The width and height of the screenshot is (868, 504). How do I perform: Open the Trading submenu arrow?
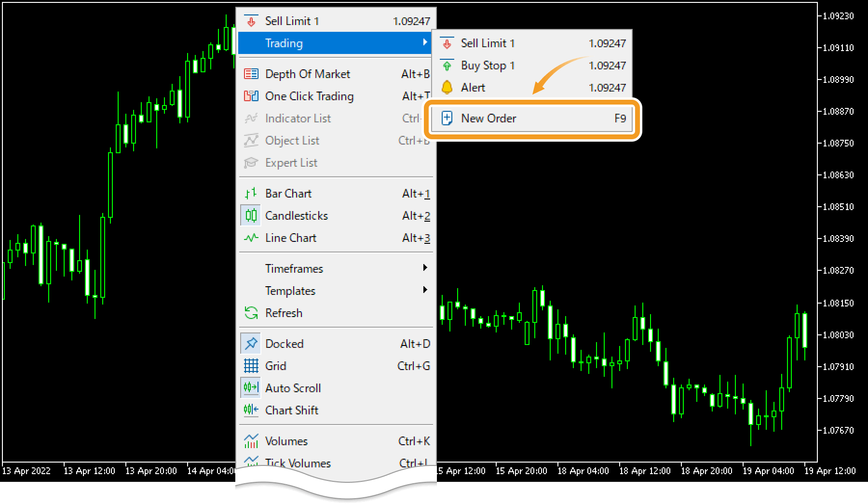click(425, 42)
